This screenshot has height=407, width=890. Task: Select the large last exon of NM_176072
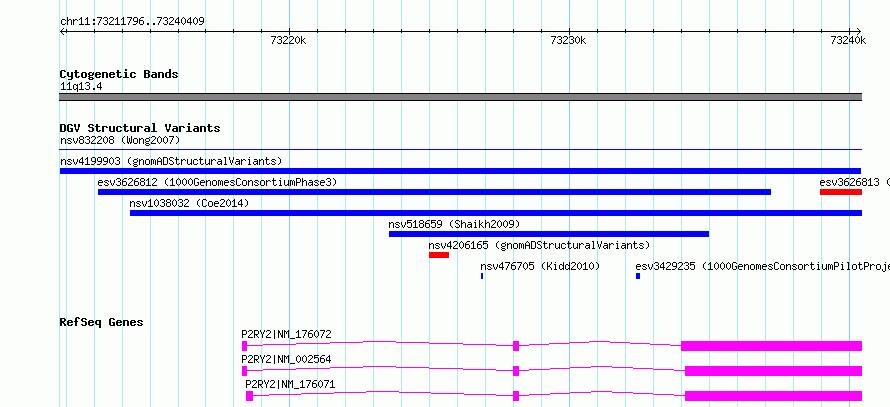pyautogui.click(x=771, y=346)
